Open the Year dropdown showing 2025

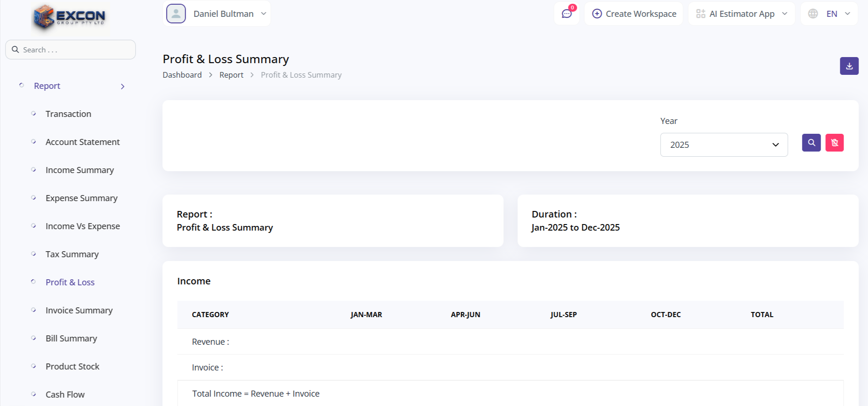[723, 145]
